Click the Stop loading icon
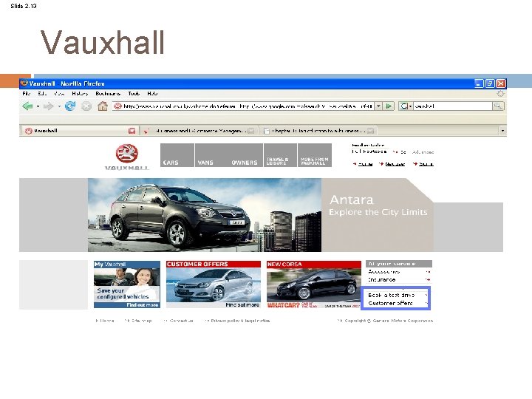The height and width of the screenshot is (399, 532). (x=86, y=106)
